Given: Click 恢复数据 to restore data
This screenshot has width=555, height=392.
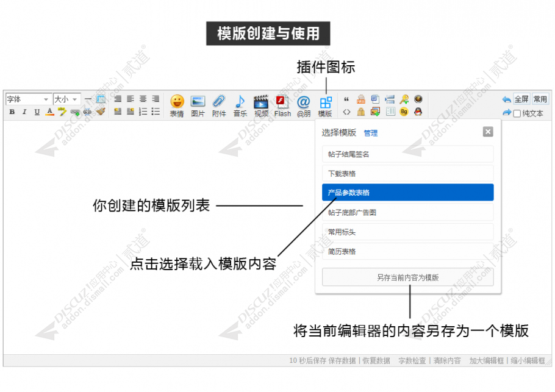Looking at the screenshot, I should coord(376,360).
